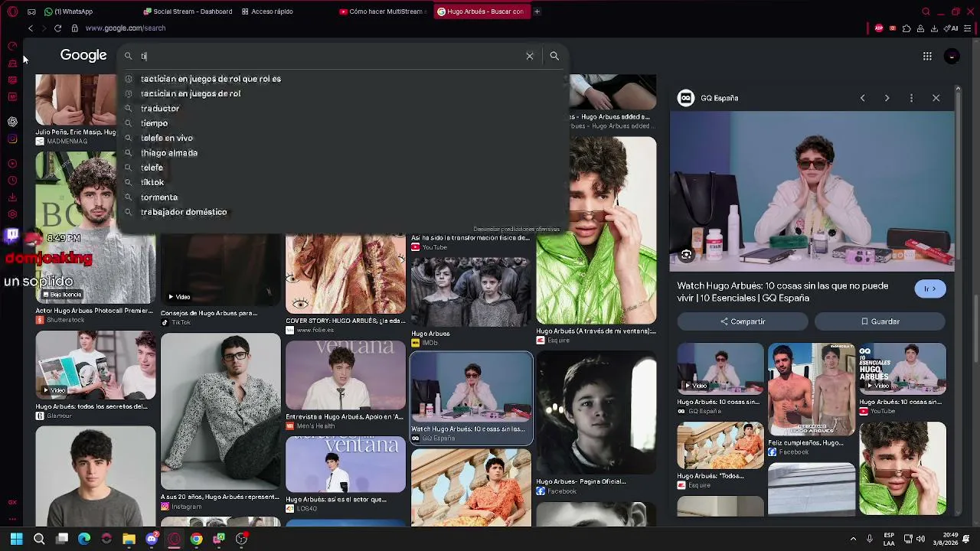Open the extensions puzzle icon

click(906, 28)
